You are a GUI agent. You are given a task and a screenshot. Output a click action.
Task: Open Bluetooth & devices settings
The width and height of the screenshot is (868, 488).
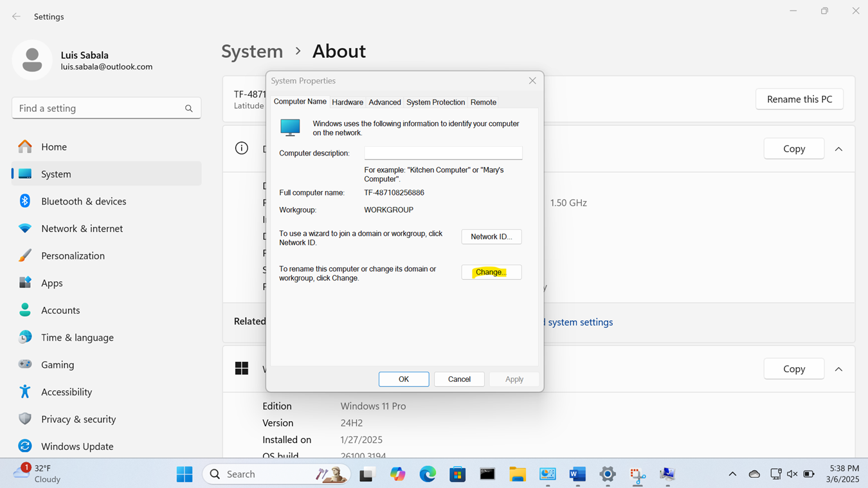click(107, 201)
